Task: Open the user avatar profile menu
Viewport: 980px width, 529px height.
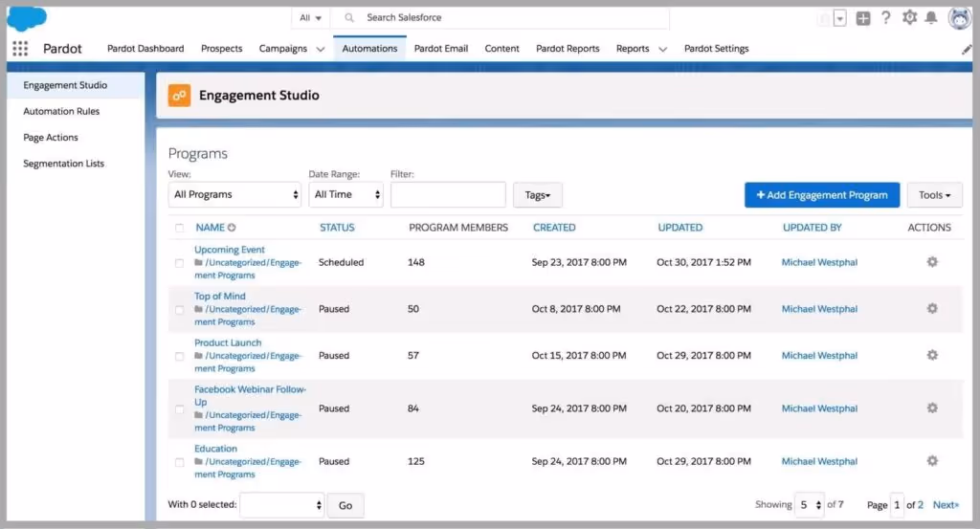Action: 959,18
